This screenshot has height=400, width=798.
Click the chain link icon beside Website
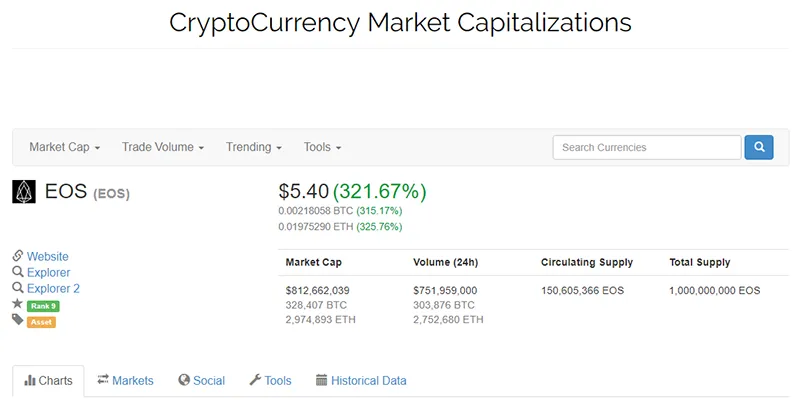point(18,255)
